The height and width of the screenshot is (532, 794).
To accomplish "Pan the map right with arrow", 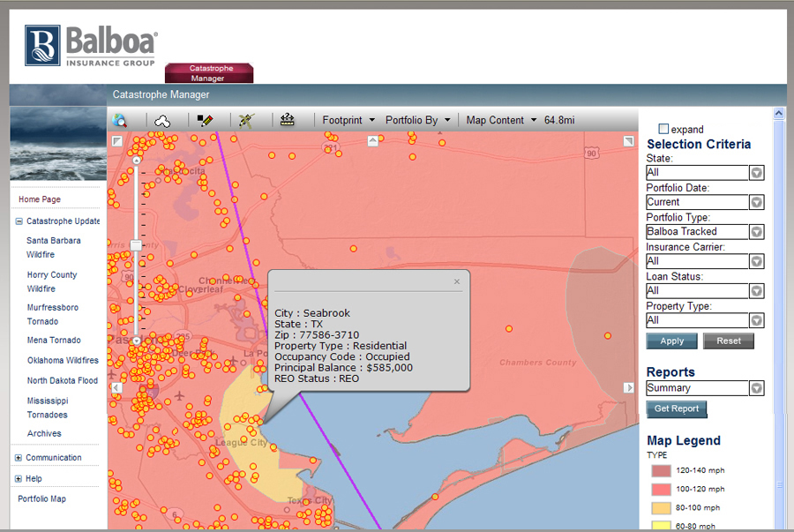I will point(628,387).
